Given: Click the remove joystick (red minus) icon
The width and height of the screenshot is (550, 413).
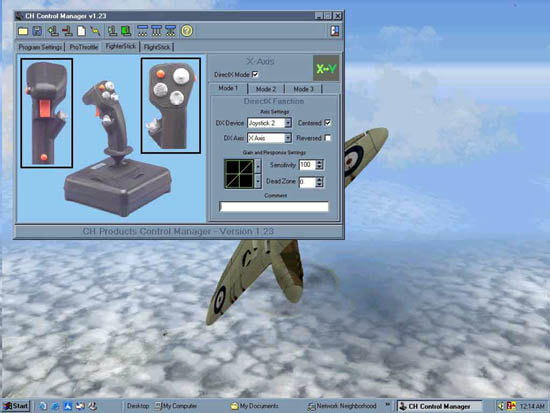Looking at the screenshot, I should tap(67, 31).
